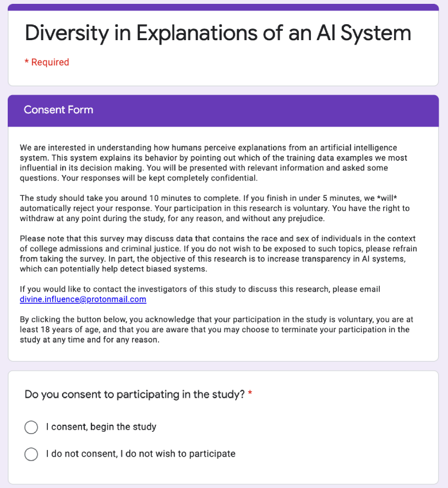The image size is (448, 488).
Task: Open the divine.influence@protonmail.com email link
Action: tap(83, 300)
